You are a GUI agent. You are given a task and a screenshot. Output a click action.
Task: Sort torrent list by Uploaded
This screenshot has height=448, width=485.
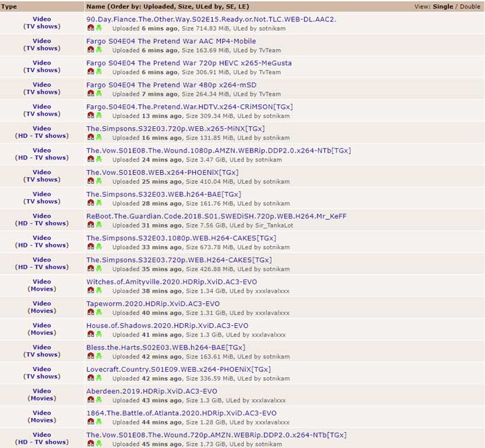159,6
